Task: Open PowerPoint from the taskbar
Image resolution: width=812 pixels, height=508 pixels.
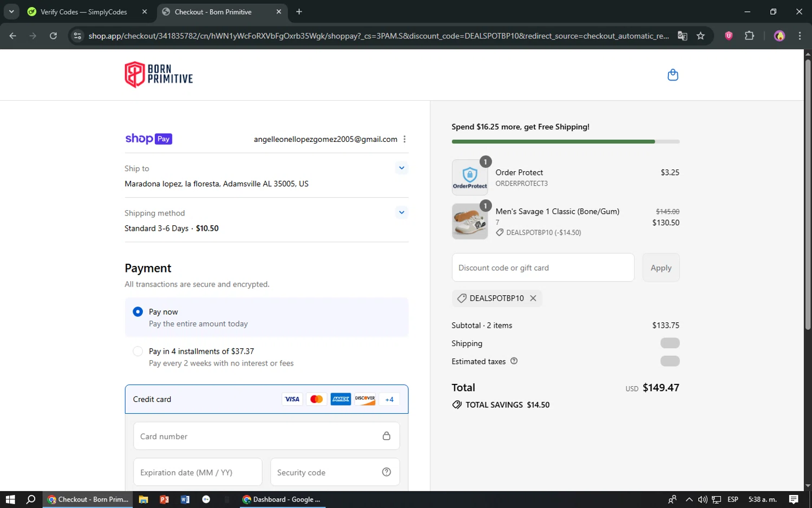Action: [x=164, y=499]
